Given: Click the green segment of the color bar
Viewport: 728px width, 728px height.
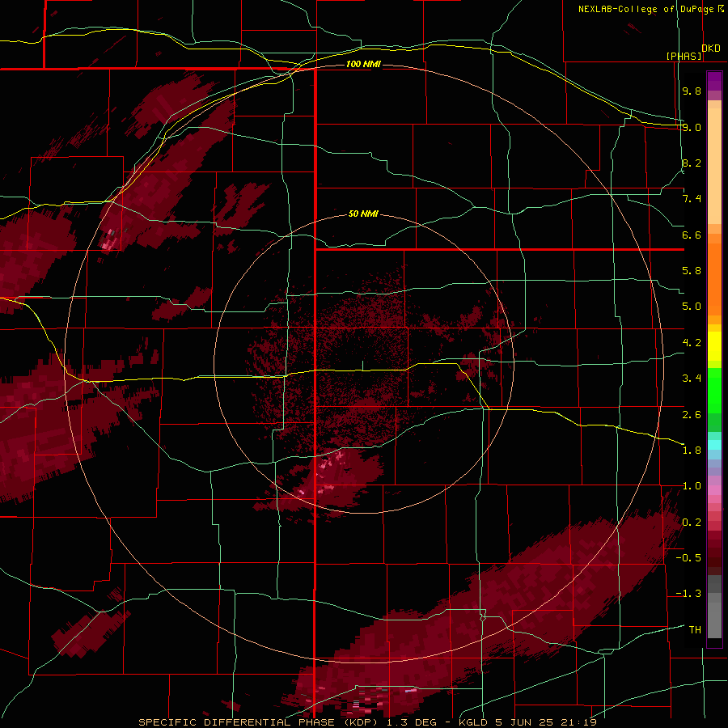Looking at the screenshot, I should click(x=714, y=391).
